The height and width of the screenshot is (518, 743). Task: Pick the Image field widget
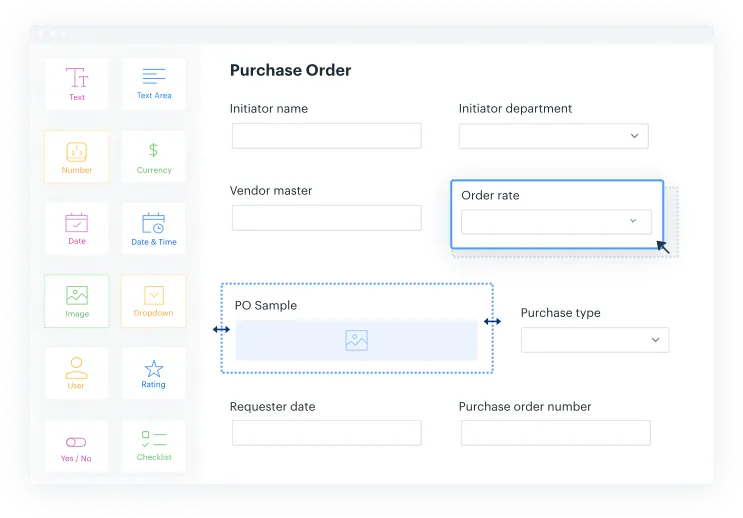coord(77,301)
